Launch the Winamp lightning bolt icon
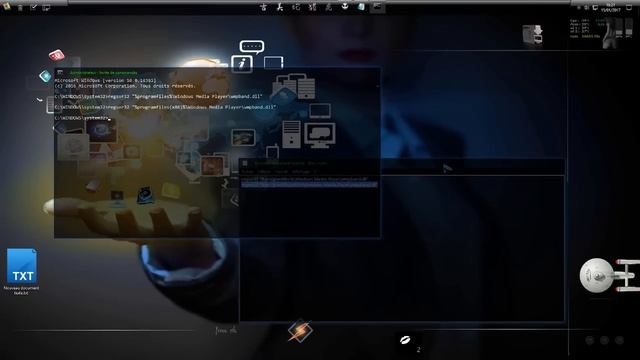Viewport: 640px width, 360px height. [x=300, y=331]
